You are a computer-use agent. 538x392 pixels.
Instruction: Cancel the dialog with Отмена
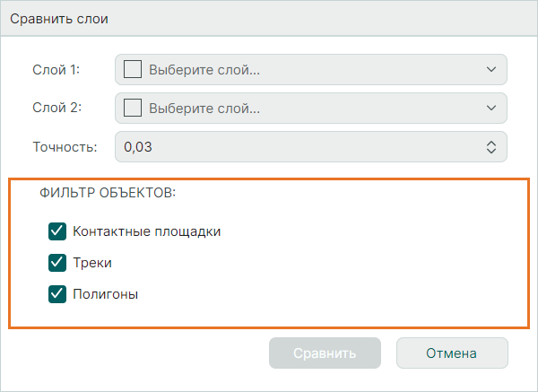click(452, 353)
